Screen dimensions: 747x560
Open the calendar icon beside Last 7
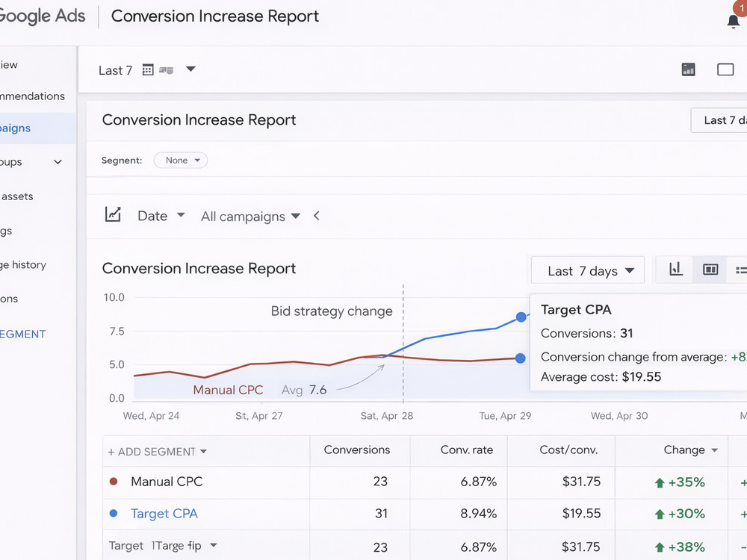tap(148, 70)
